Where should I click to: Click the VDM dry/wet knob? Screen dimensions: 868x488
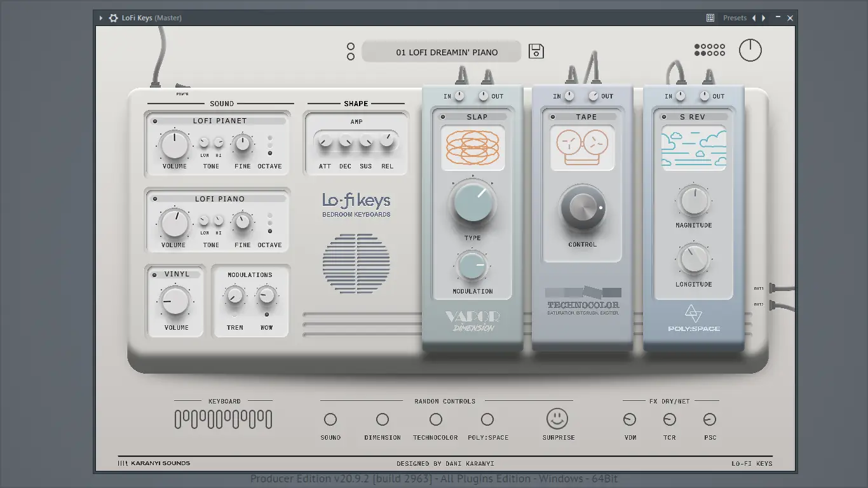630,419
